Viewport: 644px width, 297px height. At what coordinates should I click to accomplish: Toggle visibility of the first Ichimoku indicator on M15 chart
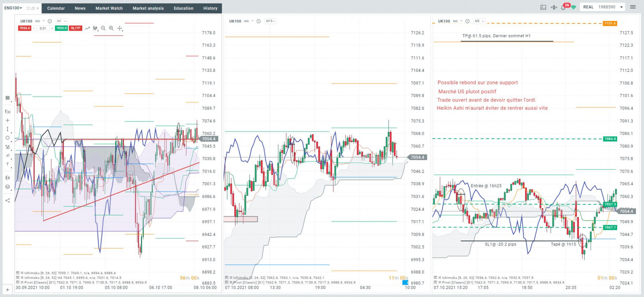[227, 277]
